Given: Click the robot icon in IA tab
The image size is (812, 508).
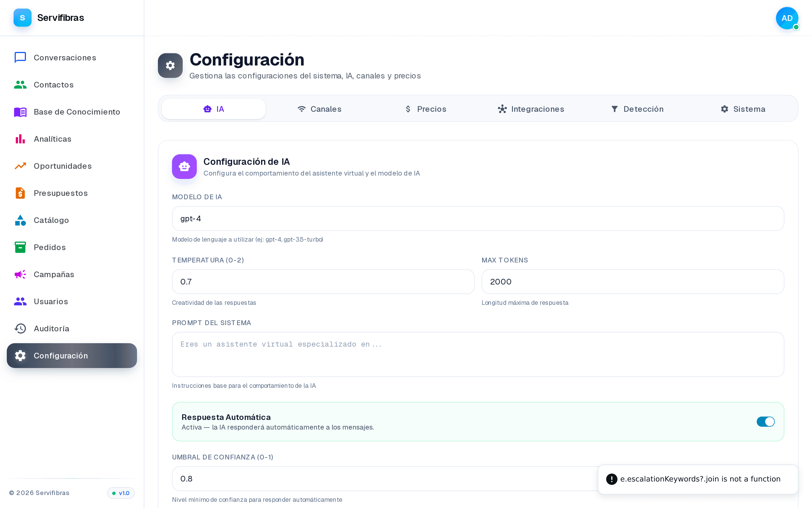Looking at the screenshot, I should [208, 109].
